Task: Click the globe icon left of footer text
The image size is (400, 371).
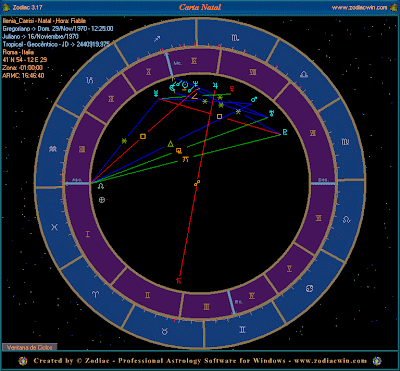Action: click(23, 360)
